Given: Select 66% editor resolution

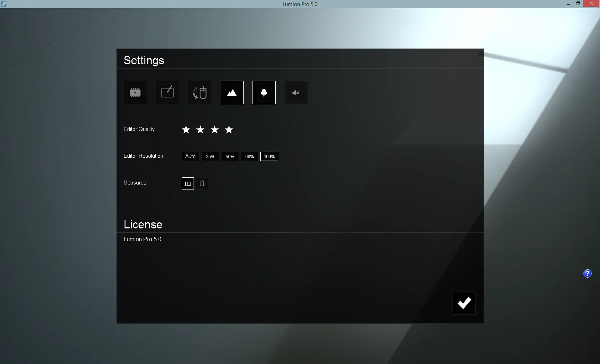Looking at the screenshot, I should point(250,156).
